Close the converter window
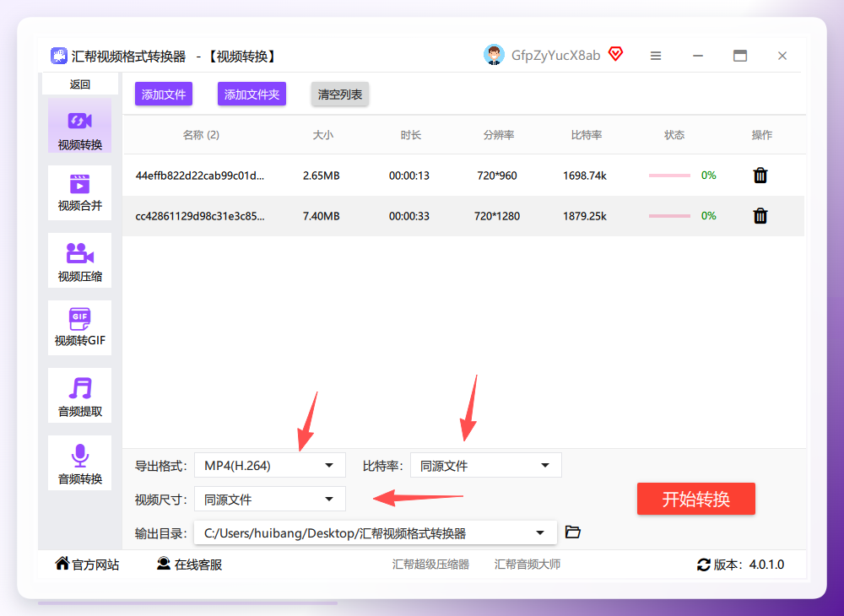This screenshot has height=616, width=844. (x=782, y=56)
